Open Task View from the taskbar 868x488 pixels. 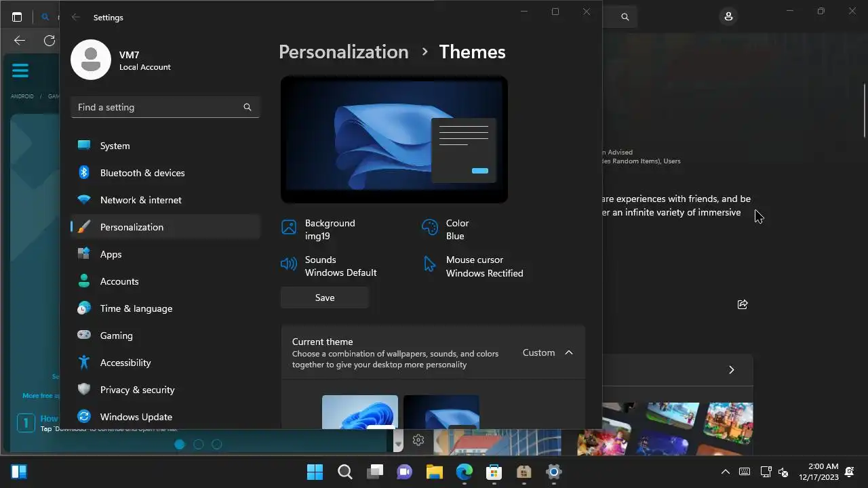(x=375, y=472)
